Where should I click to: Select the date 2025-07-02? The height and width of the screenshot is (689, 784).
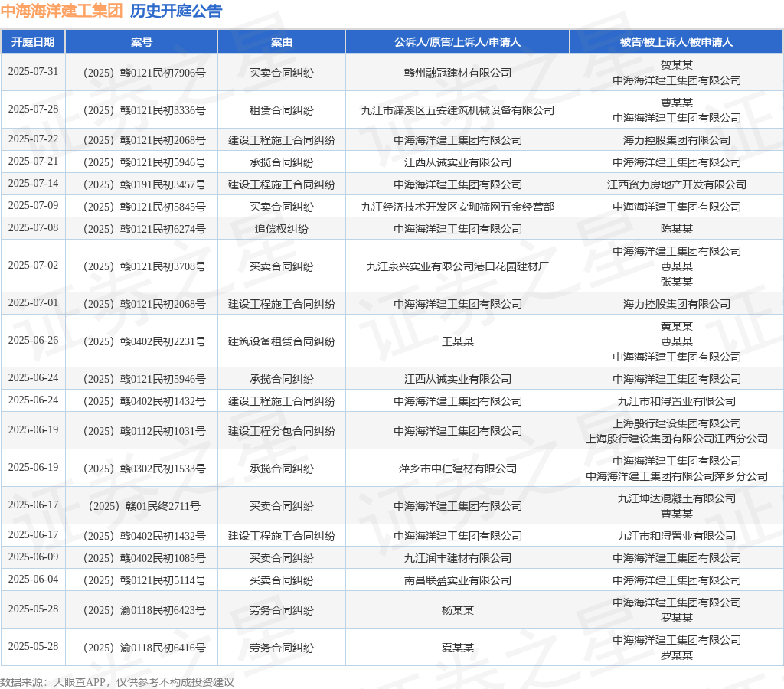(x=33, y=265)
